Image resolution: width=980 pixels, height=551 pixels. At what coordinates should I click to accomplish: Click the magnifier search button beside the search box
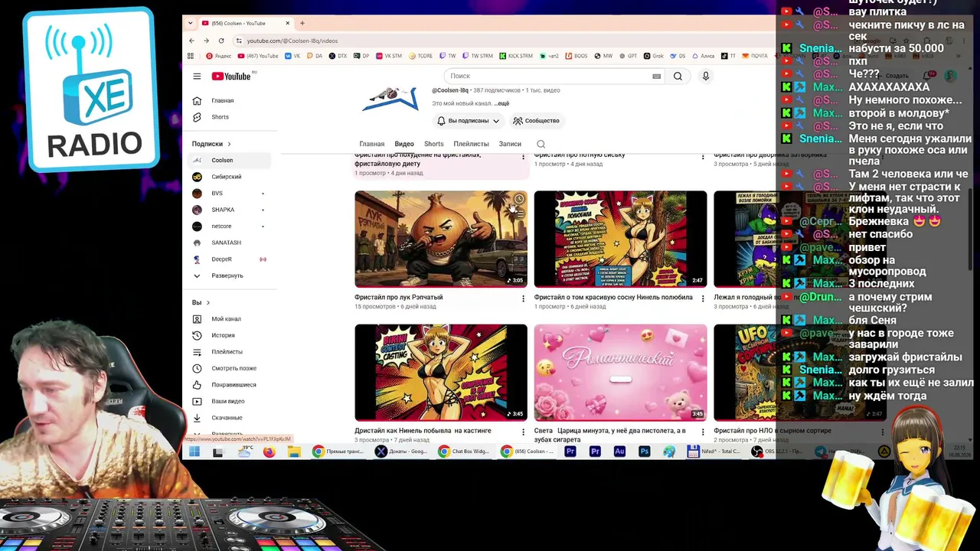(678, 77)
